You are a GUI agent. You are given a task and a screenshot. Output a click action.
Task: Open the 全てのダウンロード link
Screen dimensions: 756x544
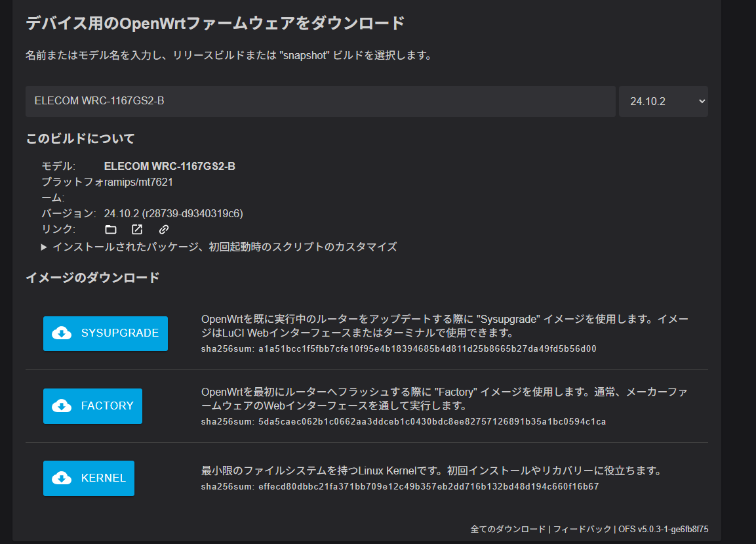tap(507, 529)
